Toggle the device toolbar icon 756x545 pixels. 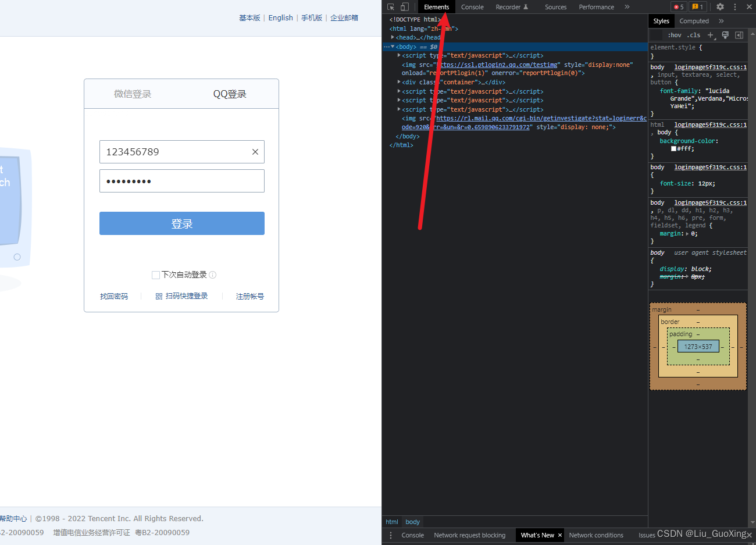coord(404,7)
